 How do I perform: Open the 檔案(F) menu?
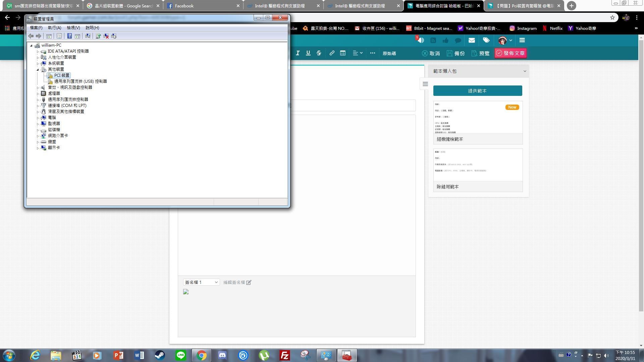click(36, 28)
